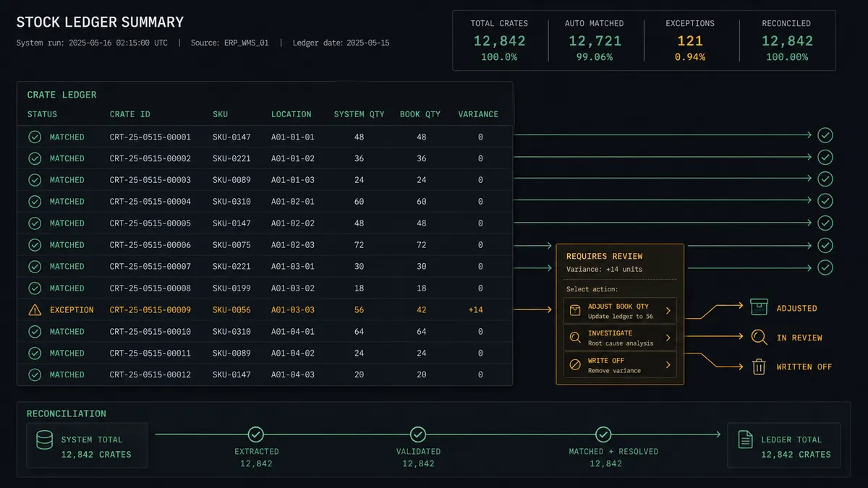Click crate ID CRT-25-0515-00004
This screenshot has width=868, height=488.
tap(150, 202)
